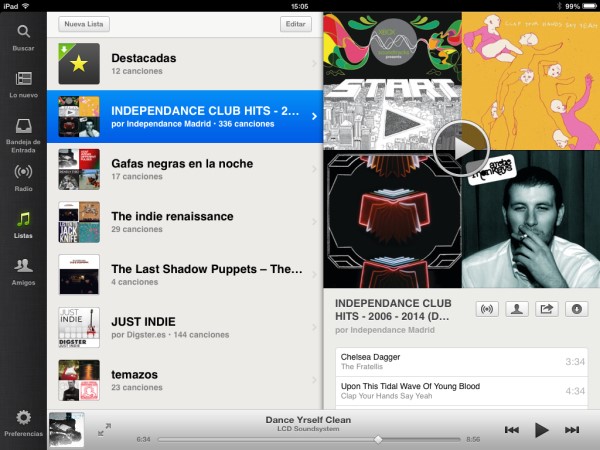The height and width of the screenshot is (450, 600).
Task: Click chevron on Gafas negras row
Action: pyautogui.click(x=314, y=169)
